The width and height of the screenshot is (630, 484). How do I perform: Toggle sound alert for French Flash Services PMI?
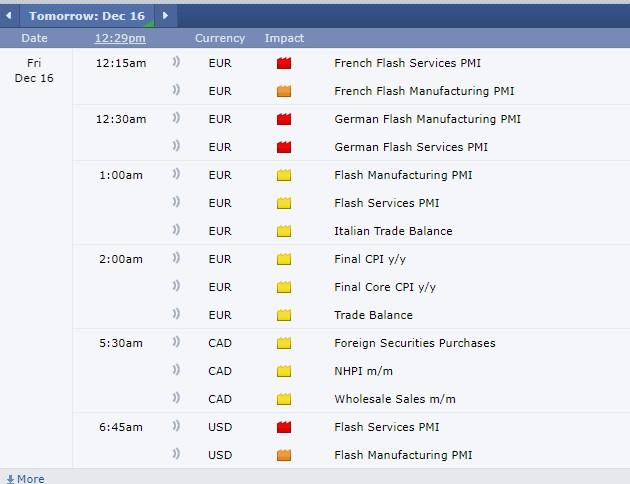[x=176, y=63]
